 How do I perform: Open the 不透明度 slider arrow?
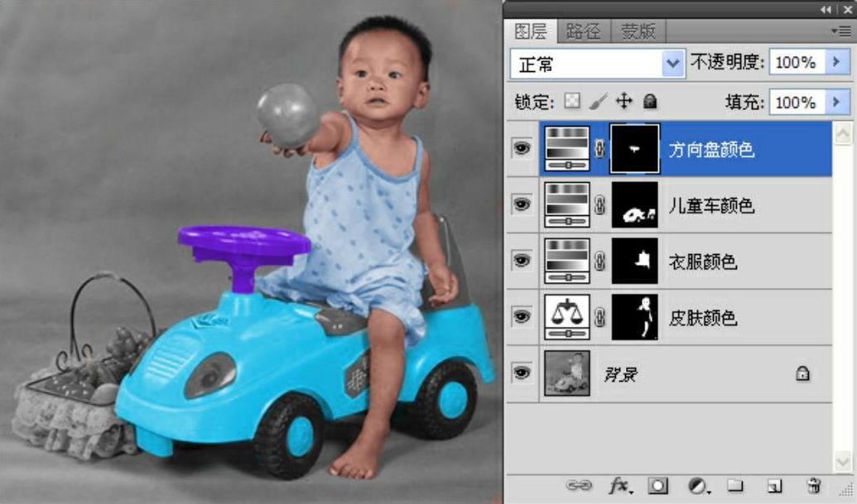pos(836,62)
